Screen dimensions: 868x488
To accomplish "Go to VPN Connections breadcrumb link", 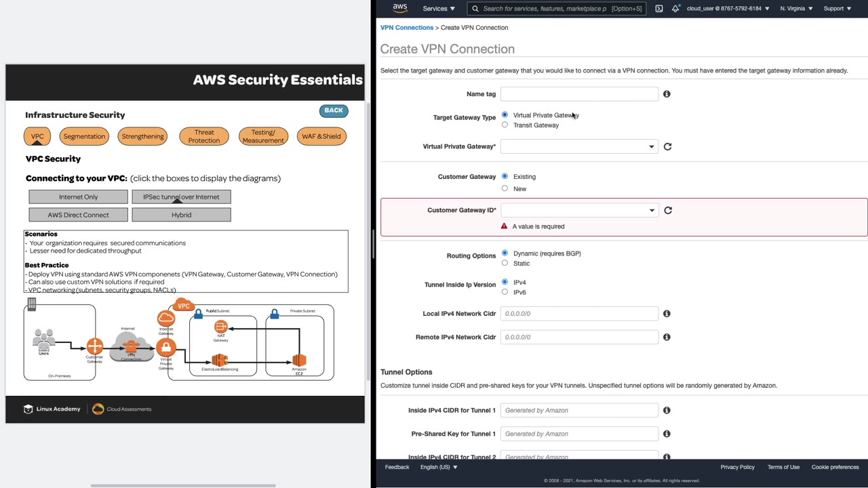I will point(407,28).
